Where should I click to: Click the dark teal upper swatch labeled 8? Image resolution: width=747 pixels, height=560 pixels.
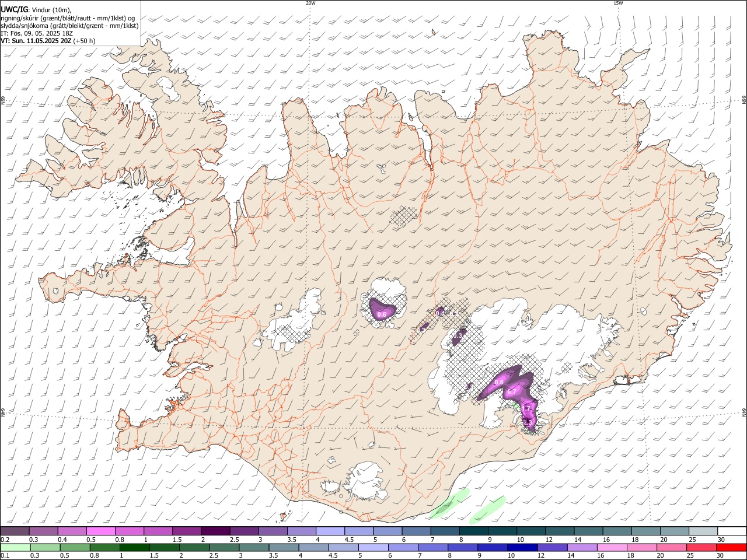pos(474,531)
